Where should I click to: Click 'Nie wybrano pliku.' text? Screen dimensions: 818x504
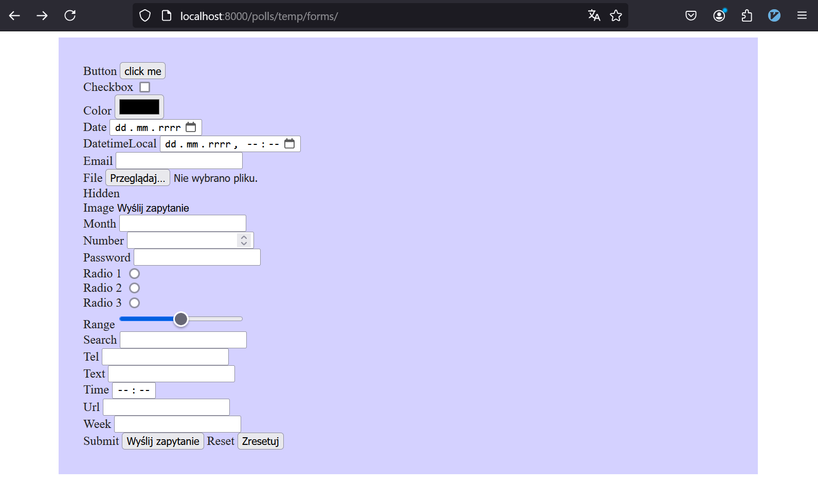tap(215, 178)
